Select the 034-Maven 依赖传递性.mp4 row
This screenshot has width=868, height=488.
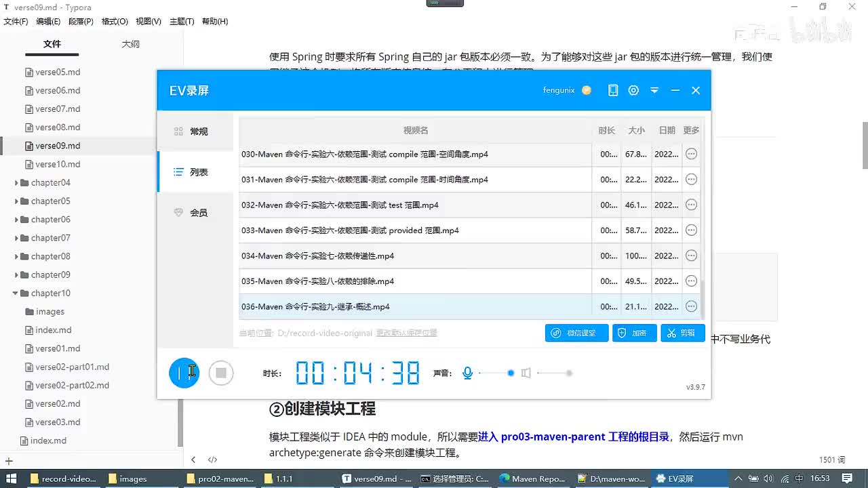[x=471, y=256]
